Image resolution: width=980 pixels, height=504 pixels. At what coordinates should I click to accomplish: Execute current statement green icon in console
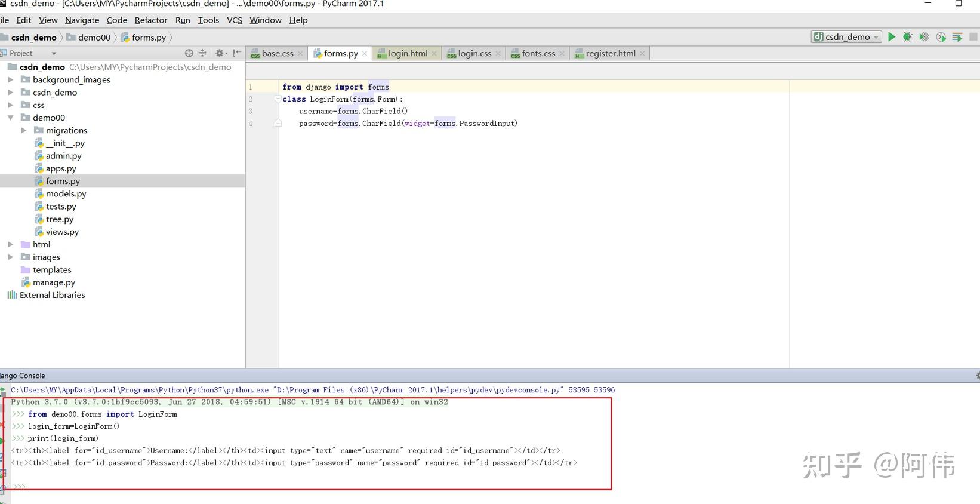[2, 441]
